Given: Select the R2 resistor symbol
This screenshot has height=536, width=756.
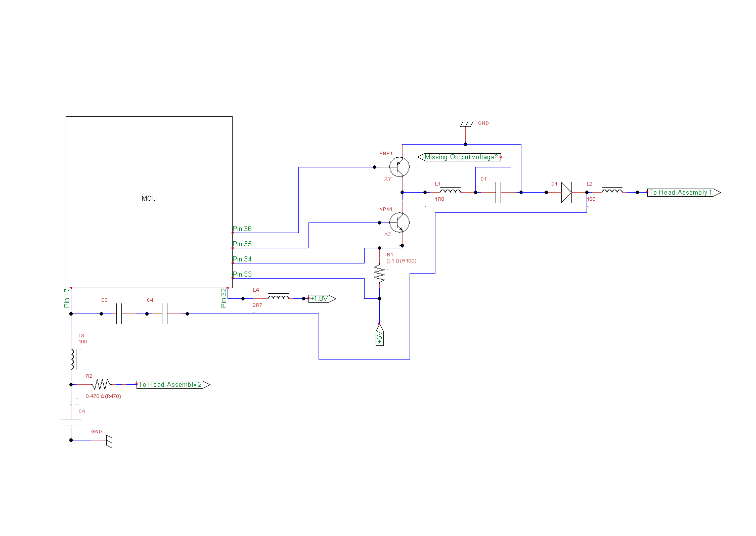Looking at the screenshot, I should [x=101, y=384].
